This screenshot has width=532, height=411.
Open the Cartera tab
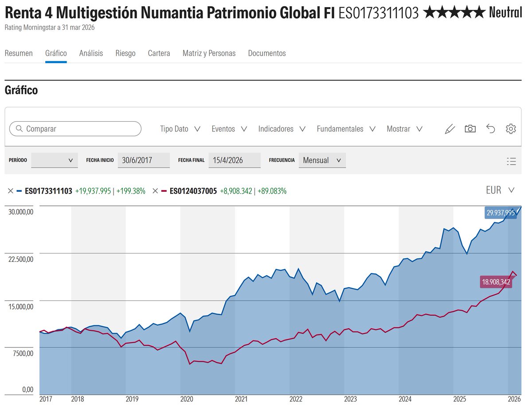point(159,53)
